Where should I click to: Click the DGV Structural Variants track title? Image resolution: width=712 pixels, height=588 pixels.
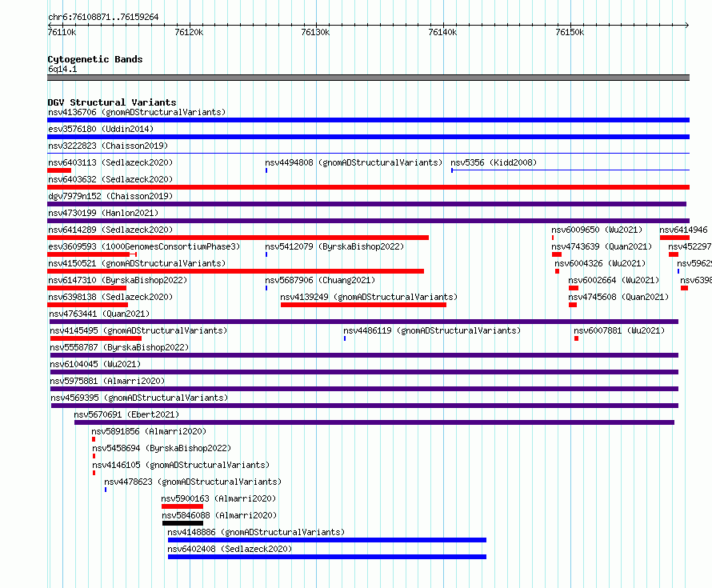[x=112, y=102]
